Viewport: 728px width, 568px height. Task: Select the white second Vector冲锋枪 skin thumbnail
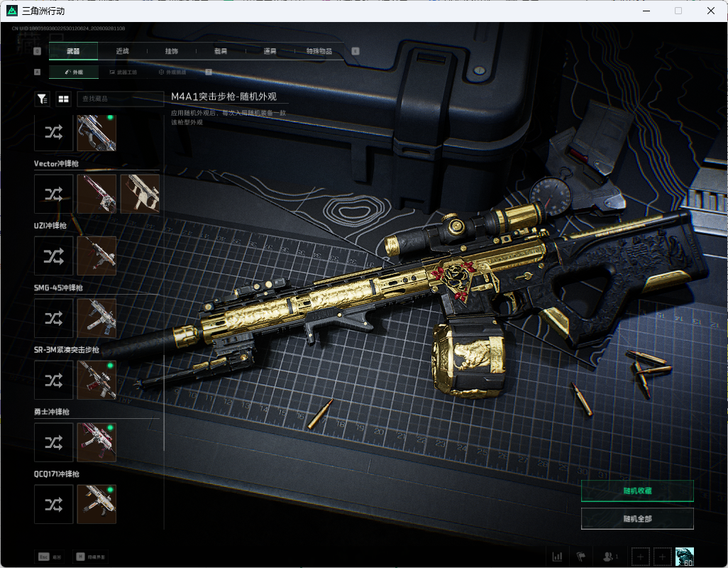140,194
